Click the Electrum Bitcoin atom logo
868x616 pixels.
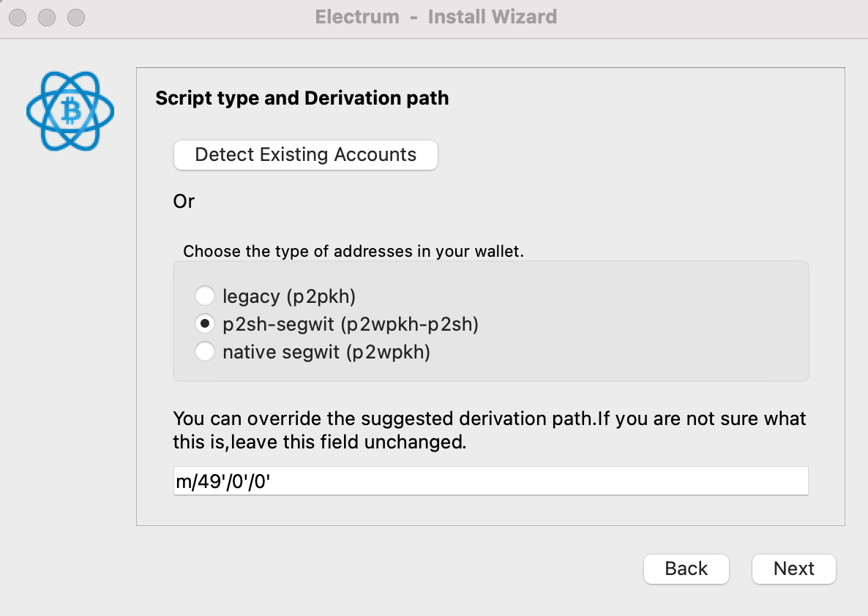point(70,110)
